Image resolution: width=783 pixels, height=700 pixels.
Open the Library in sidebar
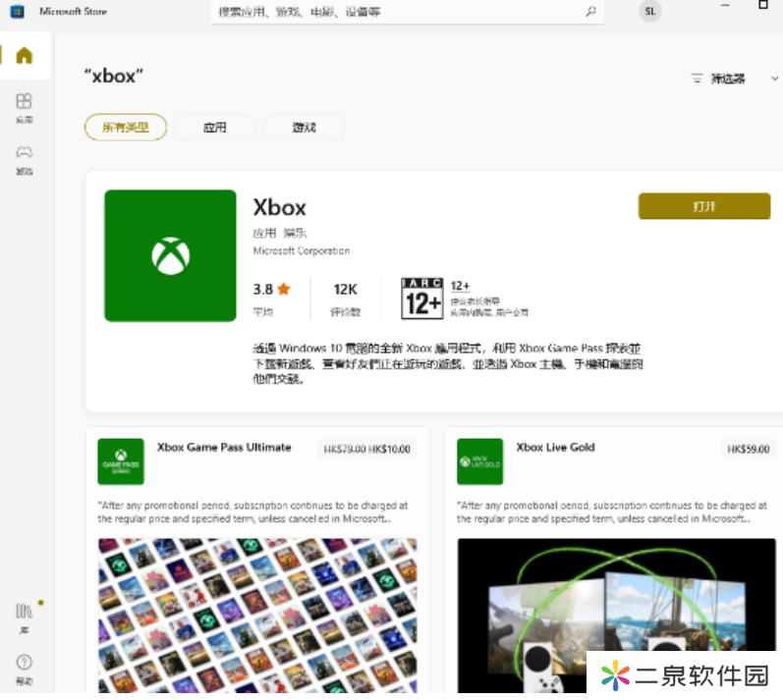(x=24, y=618)
